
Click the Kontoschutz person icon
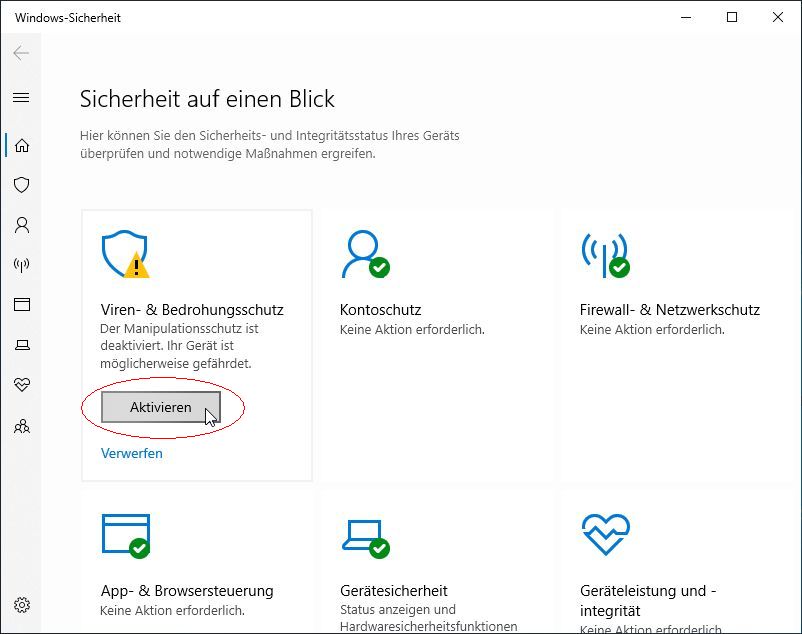click(x=365, y=254)
